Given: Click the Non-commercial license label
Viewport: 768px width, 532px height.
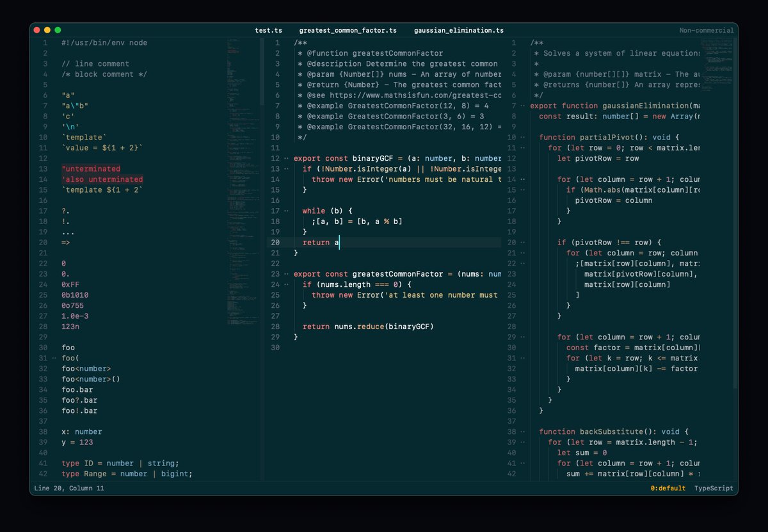Looking at the screenshot, I should pyautogui.click(x=706, y=30).
